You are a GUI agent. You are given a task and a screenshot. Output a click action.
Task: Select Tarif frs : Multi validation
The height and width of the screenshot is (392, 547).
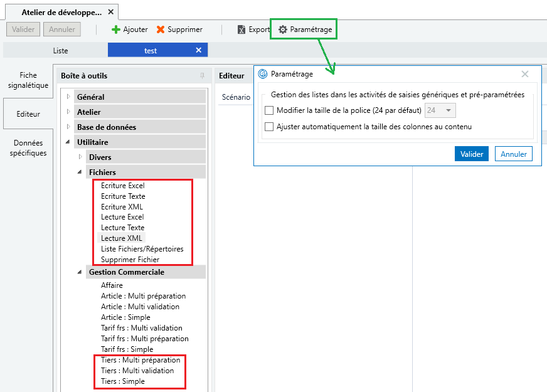click(x=142, y=328)
